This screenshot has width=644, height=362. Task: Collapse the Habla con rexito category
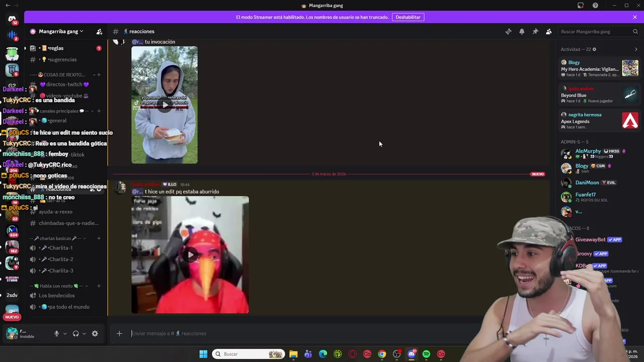(x=59, y=286)
